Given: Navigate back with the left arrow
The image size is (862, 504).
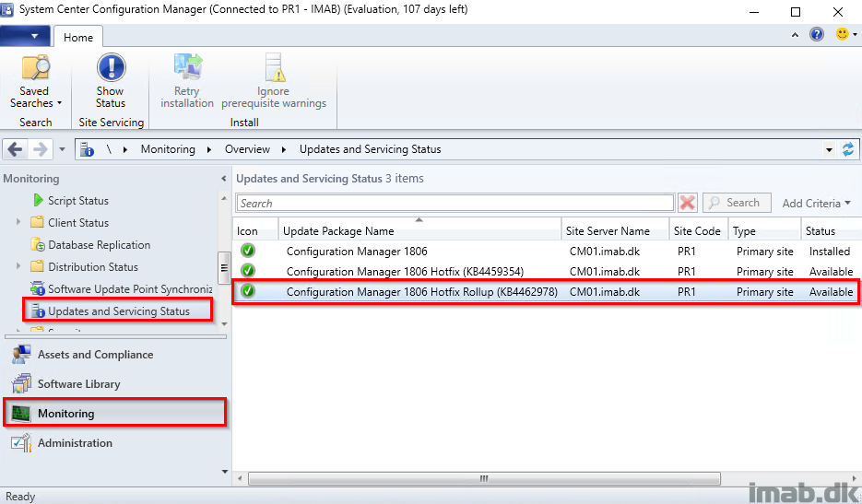Looking at the screenshot, I should pos(15,149).
